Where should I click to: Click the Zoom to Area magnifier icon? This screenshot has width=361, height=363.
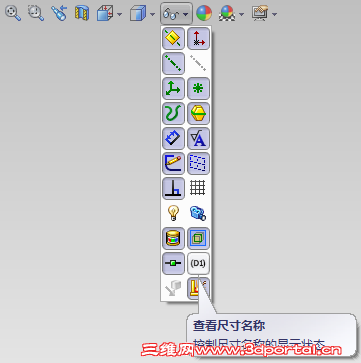[36, 14]
